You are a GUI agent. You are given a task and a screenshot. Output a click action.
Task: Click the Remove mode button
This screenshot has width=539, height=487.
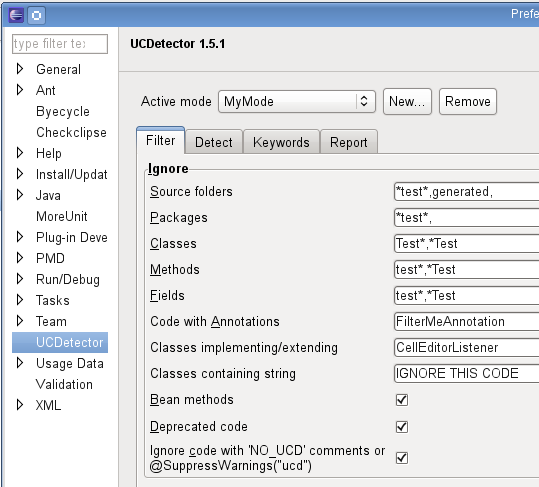pos(468,101)
